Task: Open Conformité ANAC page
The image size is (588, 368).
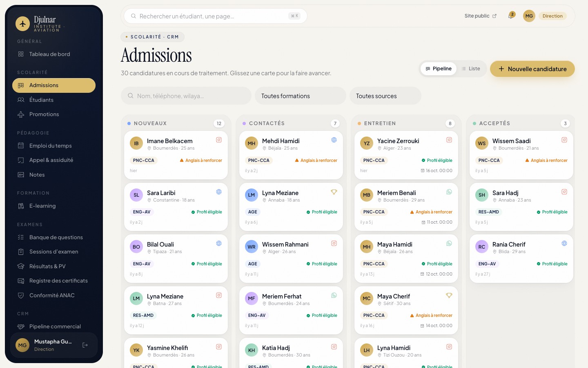Action: (x=54, y=295)
